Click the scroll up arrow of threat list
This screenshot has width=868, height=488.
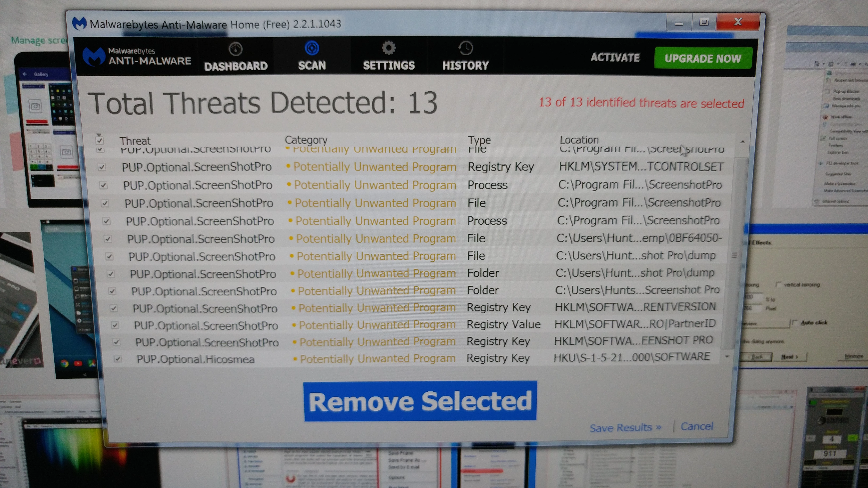[742, 142]
